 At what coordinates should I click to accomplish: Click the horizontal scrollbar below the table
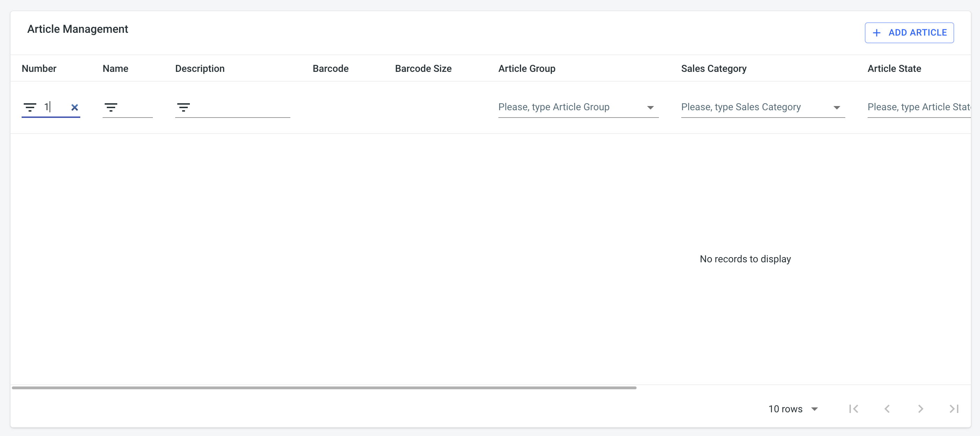324,388
